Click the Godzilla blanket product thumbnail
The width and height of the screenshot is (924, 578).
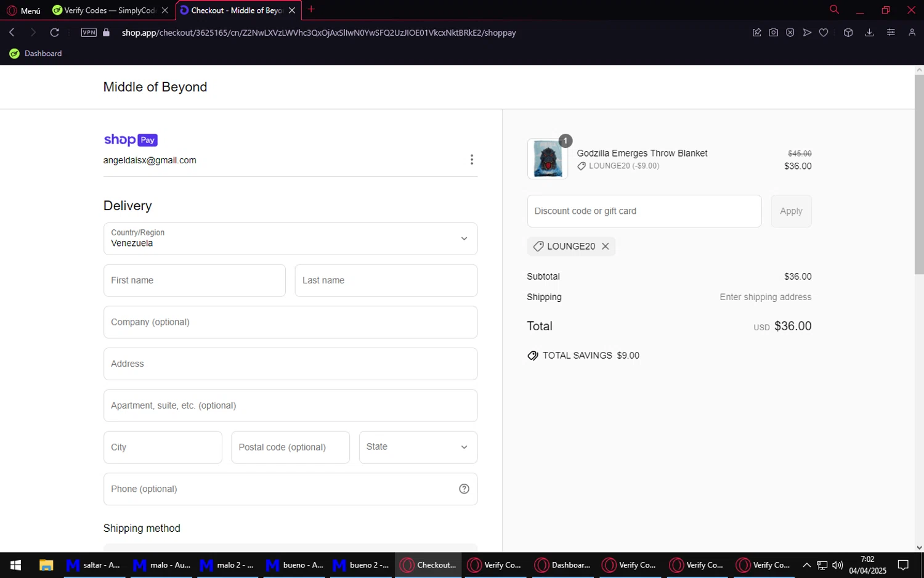548,159
